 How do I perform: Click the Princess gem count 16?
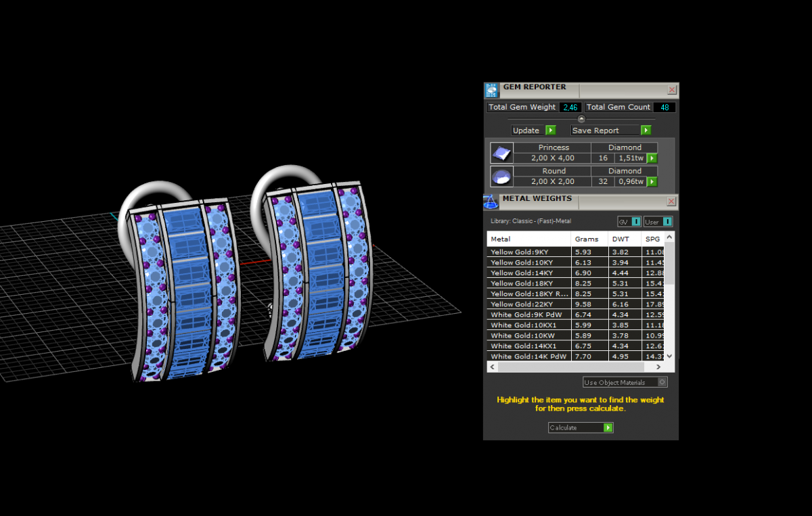(x=603, y=158)
